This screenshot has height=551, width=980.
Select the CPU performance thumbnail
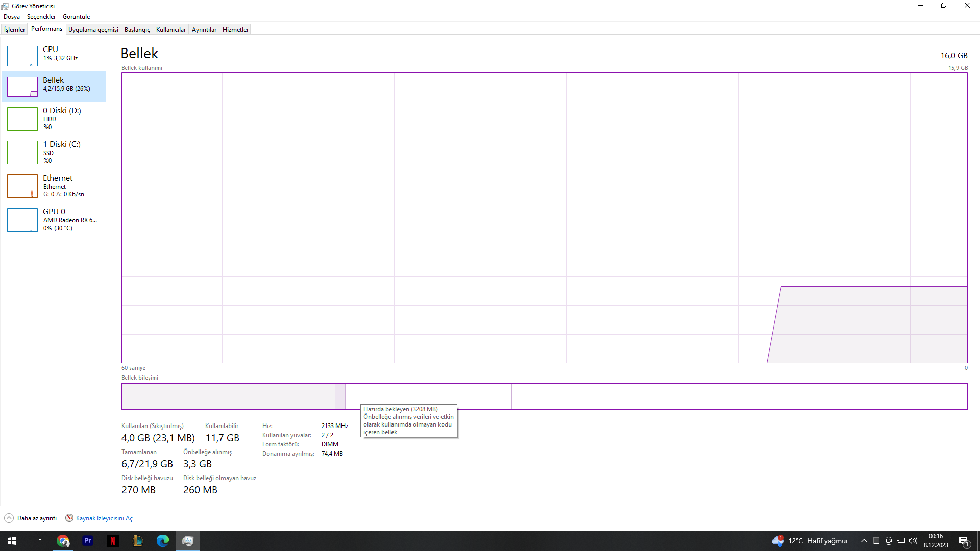(22, 56)
